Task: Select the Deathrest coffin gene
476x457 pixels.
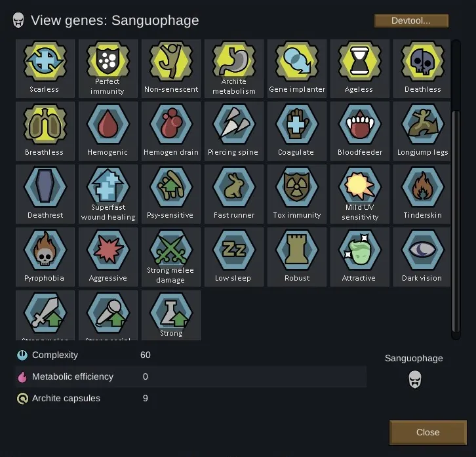Action: 45,194
